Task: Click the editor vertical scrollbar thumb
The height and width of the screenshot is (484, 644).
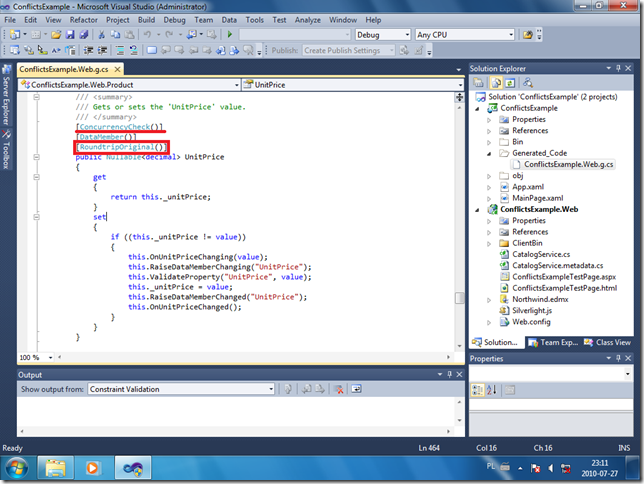Action: [459, 298]
